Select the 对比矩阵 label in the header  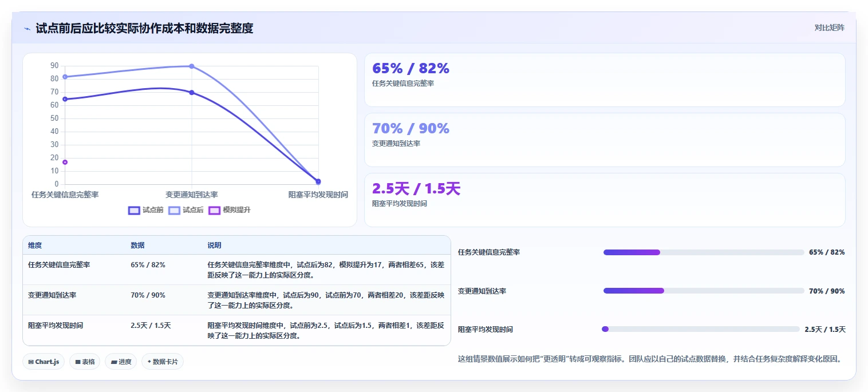(x=829, y=27)
